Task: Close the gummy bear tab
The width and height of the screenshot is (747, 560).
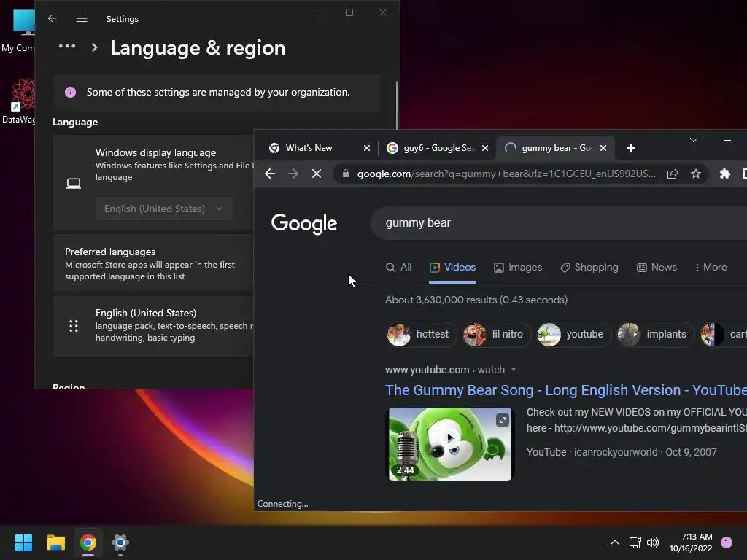Action: 603,148
